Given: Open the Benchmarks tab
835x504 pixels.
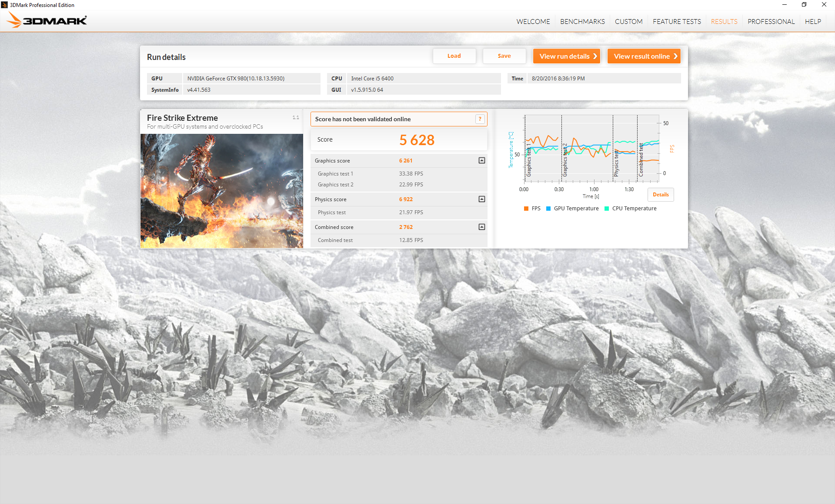Looking at the screenshot, I should pos(582,21).
